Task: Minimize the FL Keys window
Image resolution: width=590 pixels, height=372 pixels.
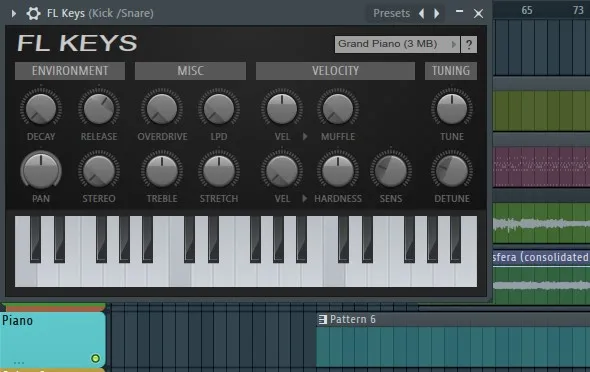Action: (x=459, y=12)
